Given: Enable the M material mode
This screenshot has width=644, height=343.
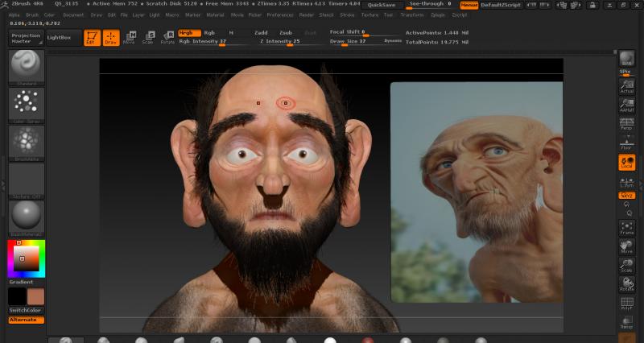Looking at the screenshot, I should pos(231,33).
